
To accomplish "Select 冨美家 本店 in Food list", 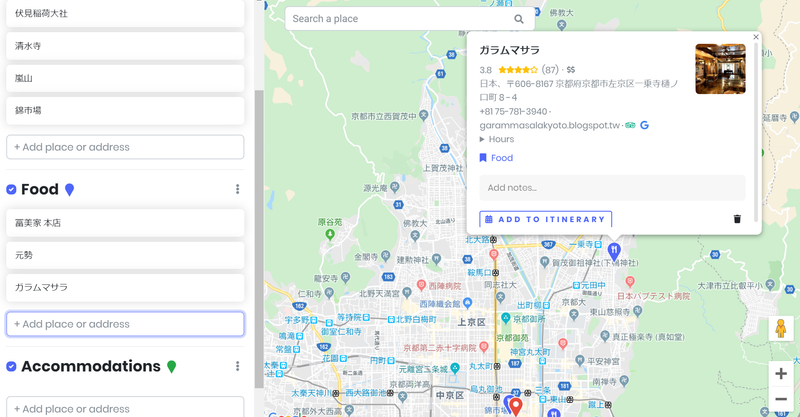I will 125,223.
